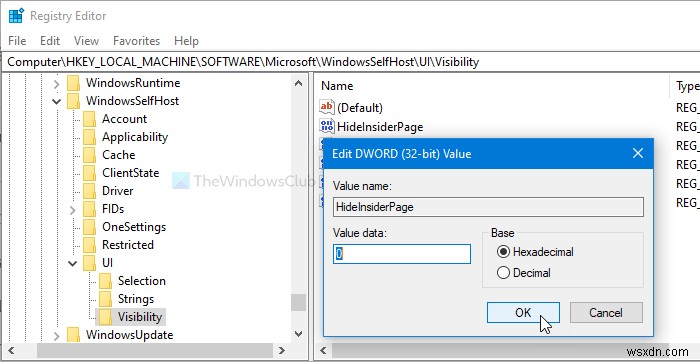Viewport: 700px width, 362px height.
Task: Click tree pane horizontal scroll left arrow
Action: click(x=11, y=350)
